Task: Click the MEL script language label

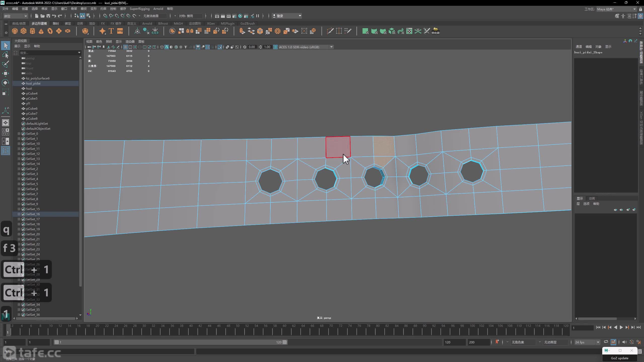Action: (9, 351)
